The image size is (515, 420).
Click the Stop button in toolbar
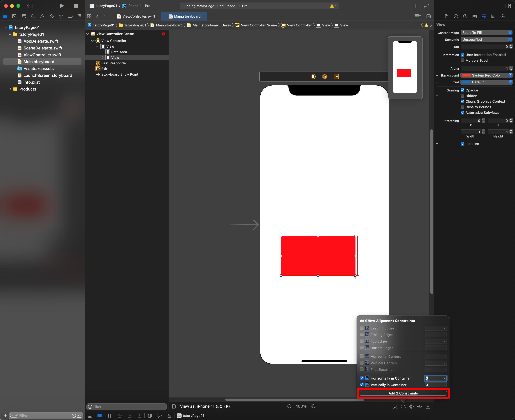pos(76,6)
